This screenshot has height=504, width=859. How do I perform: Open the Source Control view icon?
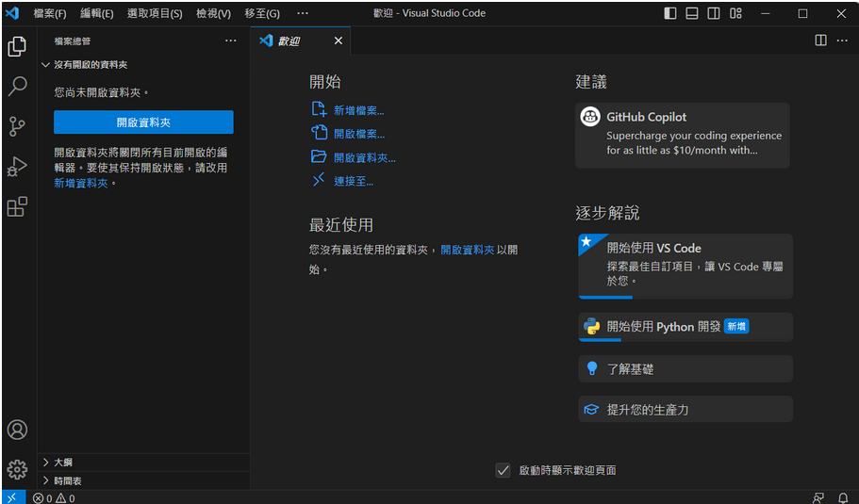pyautogui.click(x=17, y=126)
